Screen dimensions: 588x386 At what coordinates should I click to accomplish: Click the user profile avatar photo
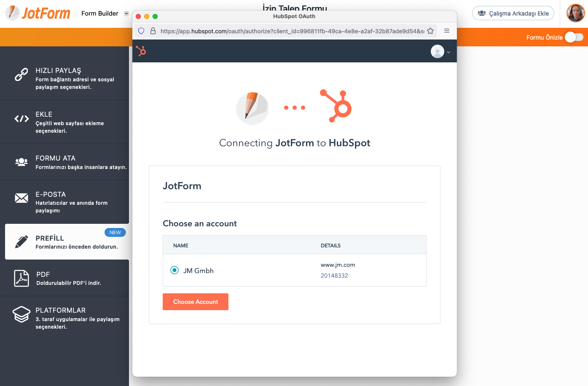tap(575, 13)
